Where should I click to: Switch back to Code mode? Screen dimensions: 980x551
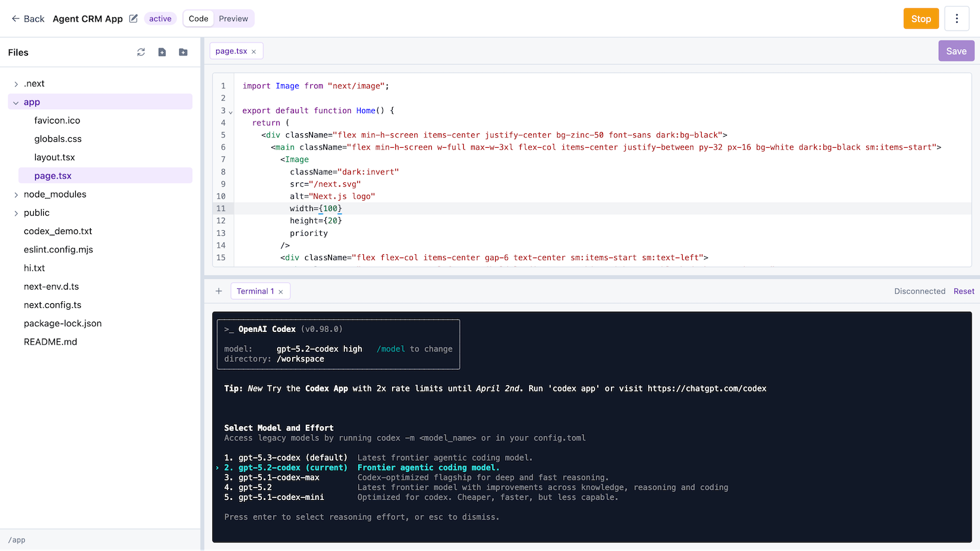point(198,18)
